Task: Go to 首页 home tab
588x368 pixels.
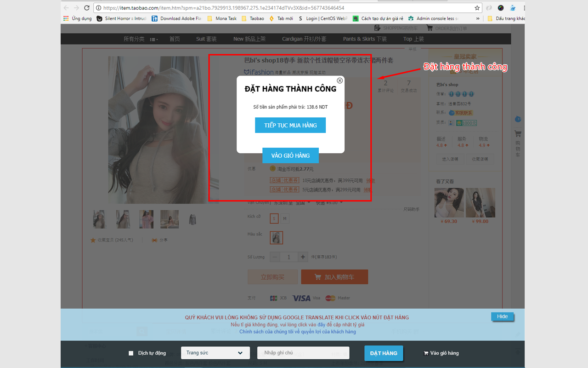Action: 175,39
